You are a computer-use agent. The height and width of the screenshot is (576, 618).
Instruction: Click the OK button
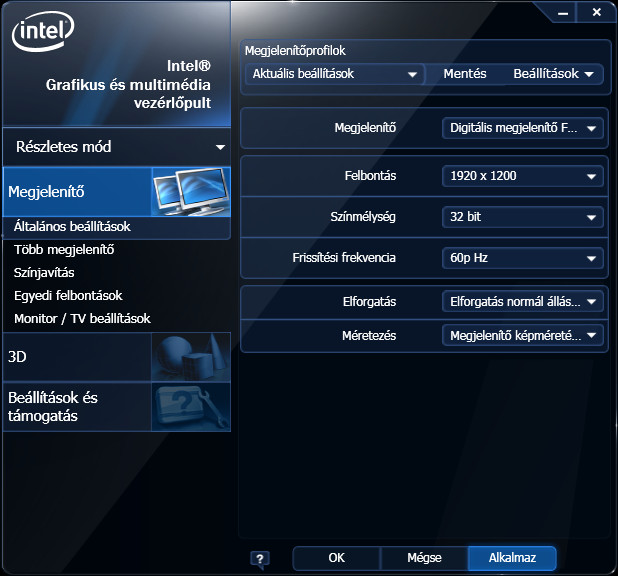(337, 558)
